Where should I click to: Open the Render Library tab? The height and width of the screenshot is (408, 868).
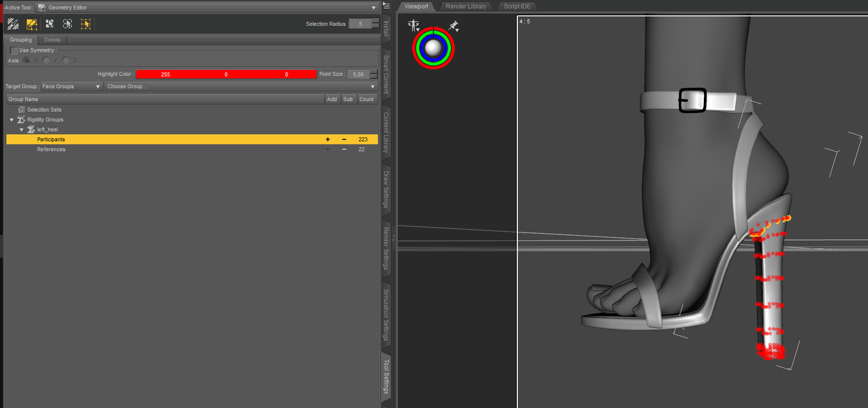pos(466,6)
